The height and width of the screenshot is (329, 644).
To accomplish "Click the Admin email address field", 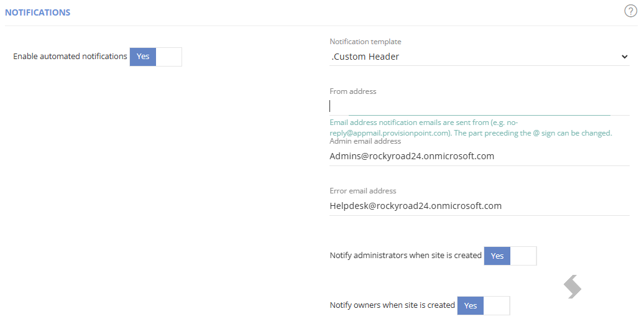I will [479, 156].
